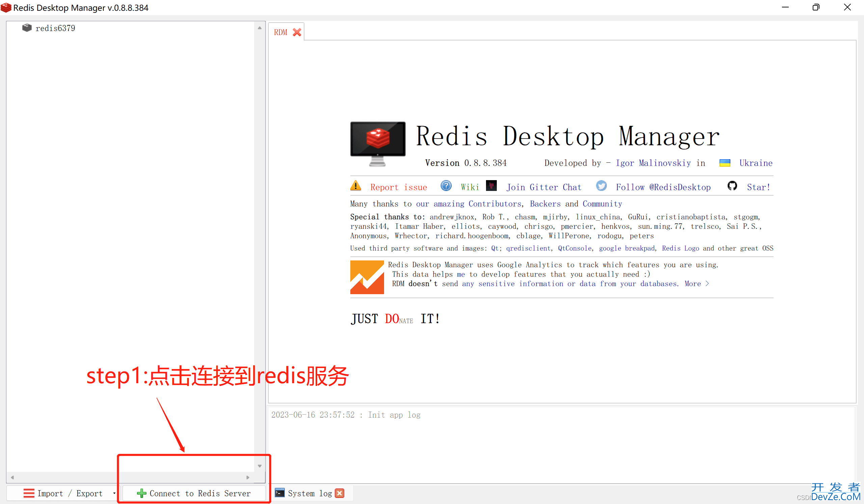Close the System log panel
This screenshot has width=864, height=504.
[340, 493]
